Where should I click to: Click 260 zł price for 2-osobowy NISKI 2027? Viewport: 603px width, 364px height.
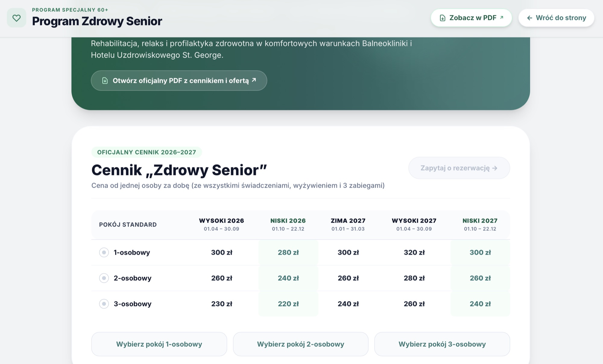[x=480, y=278]
